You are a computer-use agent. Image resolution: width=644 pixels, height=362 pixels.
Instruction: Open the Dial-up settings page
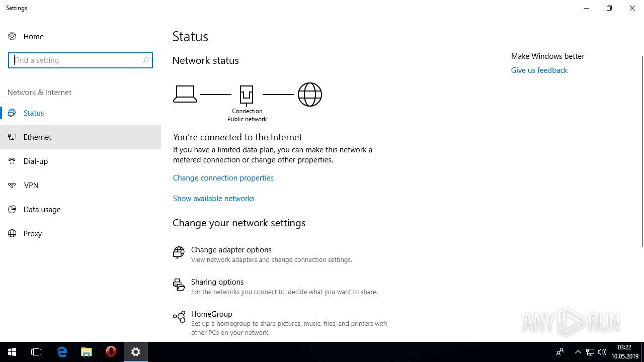80,161
